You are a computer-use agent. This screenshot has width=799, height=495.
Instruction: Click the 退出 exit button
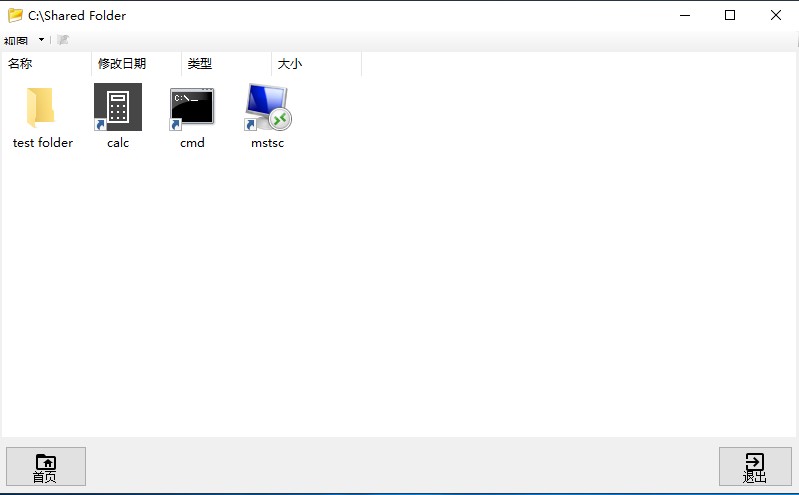[x=755, y=466]
